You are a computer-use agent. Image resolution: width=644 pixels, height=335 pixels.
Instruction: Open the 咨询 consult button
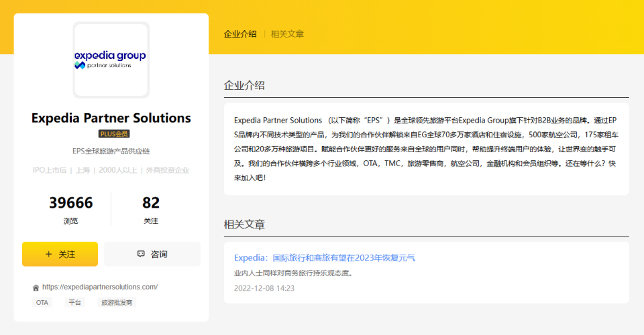[x=152, y=254]
